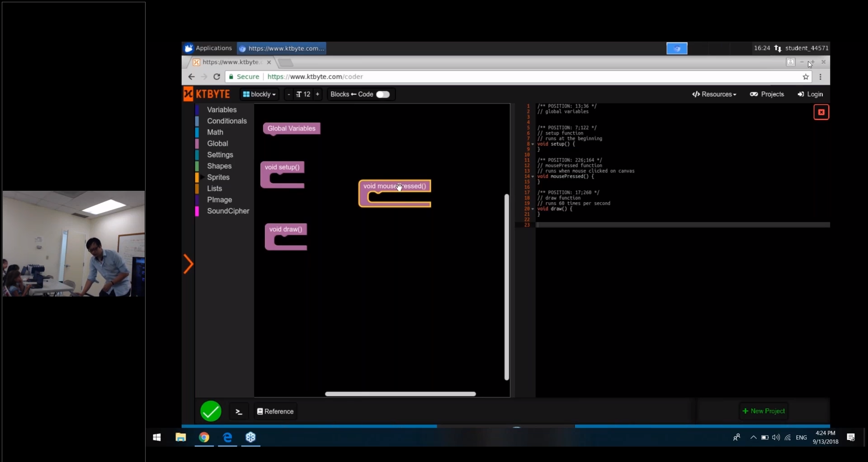Select the Shapes block category
Image resolution: width=868 pixels, height=462 pixels.
tap(219, 166)
